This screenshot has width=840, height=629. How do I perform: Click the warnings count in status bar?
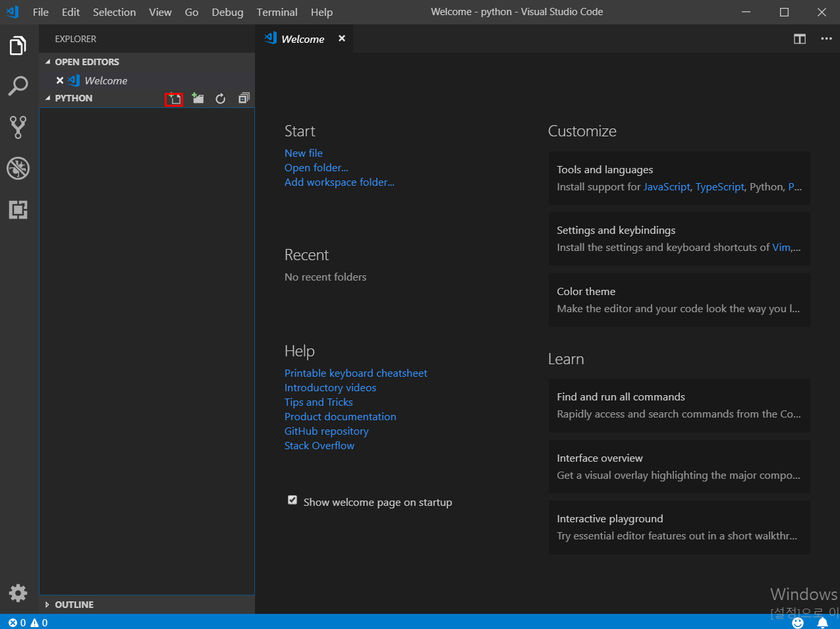tap(39, 622)
